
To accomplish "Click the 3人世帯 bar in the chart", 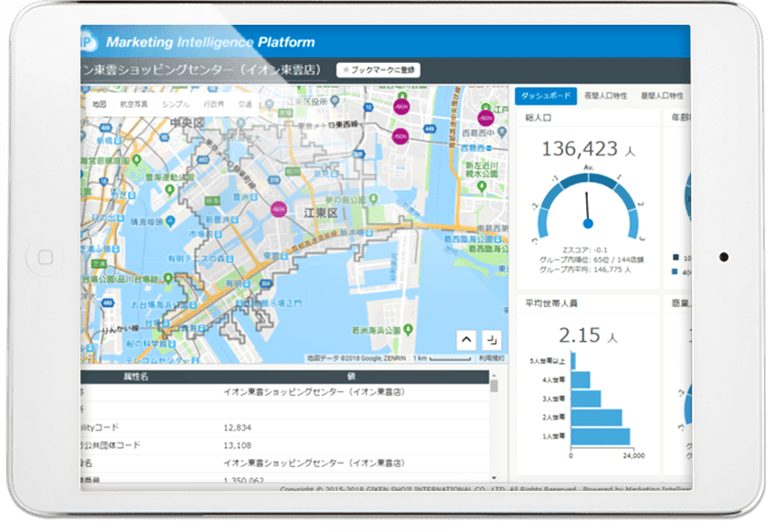I will [586, 399].
